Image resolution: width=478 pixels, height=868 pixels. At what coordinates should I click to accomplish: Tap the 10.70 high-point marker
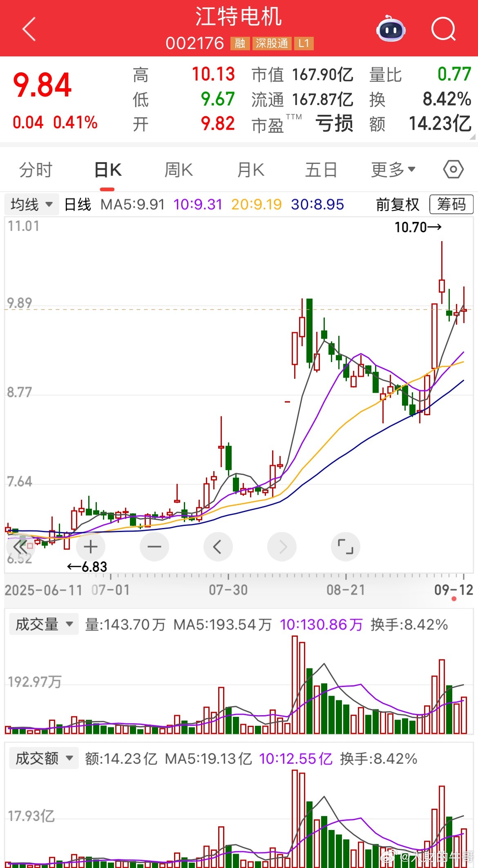418,227
